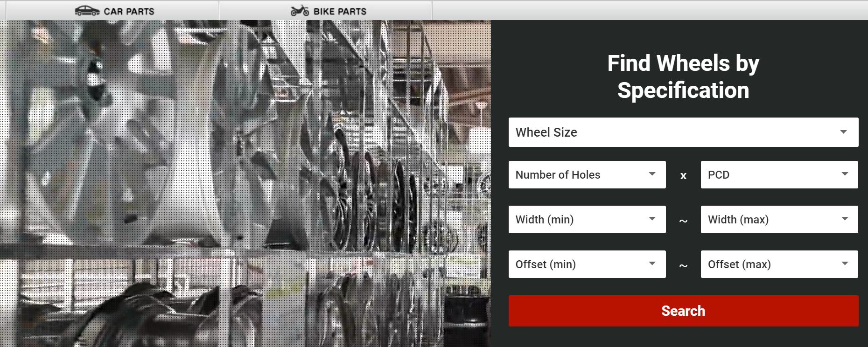
Task: Click the warehouse wheels banner image
Action: (x=245, y=183)
